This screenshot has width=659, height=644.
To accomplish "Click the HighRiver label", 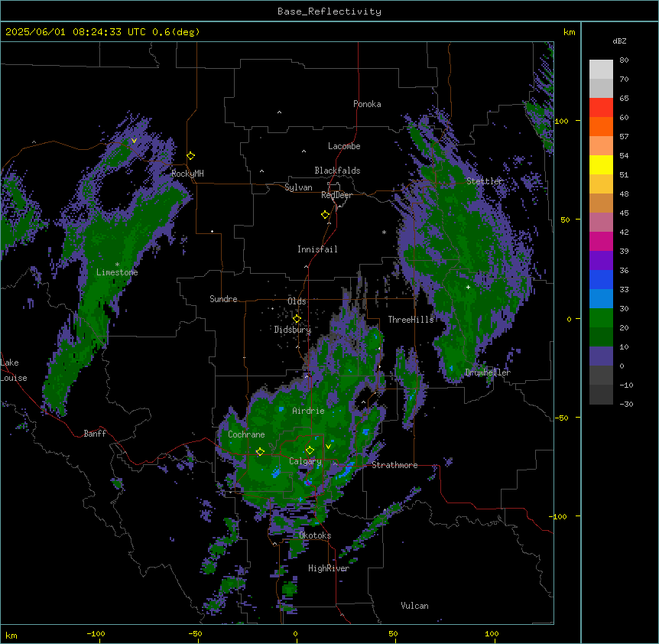I will click(x=329, y=568).
